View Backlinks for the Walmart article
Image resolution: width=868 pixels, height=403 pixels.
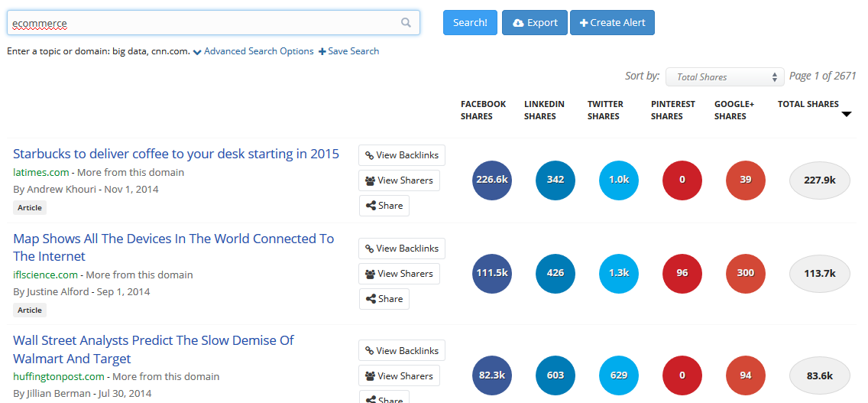pos(402,350)
